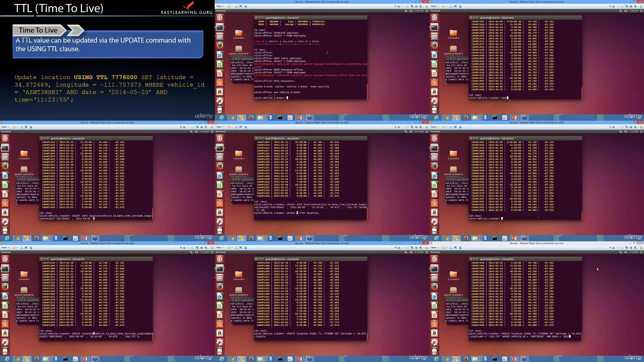This screenshot has width=644, height=362.
Task: Open Ubuntu Dash in the 5:07 AM frame
Action: click(220, 18)
